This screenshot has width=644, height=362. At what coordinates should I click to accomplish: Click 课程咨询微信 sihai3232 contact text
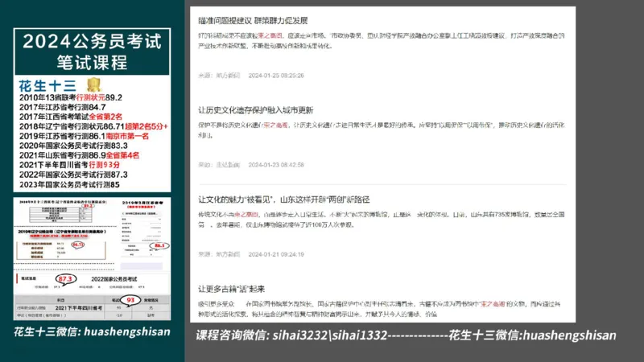coord(291,335)
